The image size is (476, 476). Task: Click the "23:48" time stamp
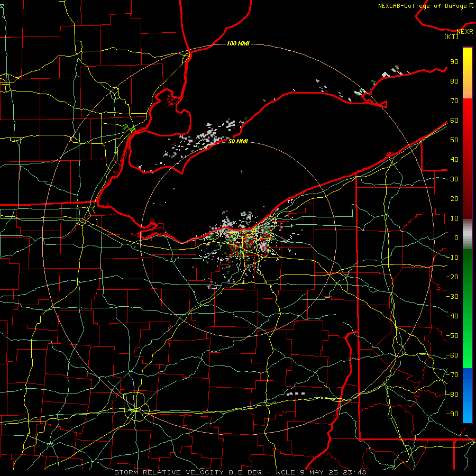click(354, 472)
